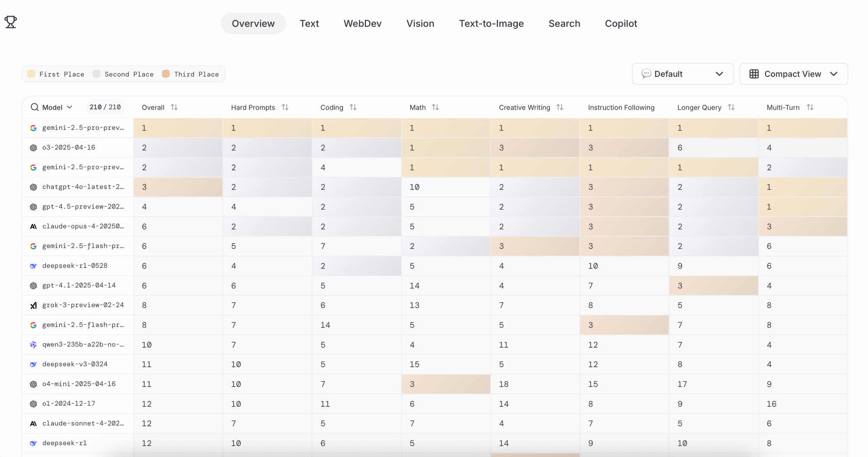Click the Instruction Following column header
The height and width of the screenshot is (457, 868).
click(x=621, y=108)
